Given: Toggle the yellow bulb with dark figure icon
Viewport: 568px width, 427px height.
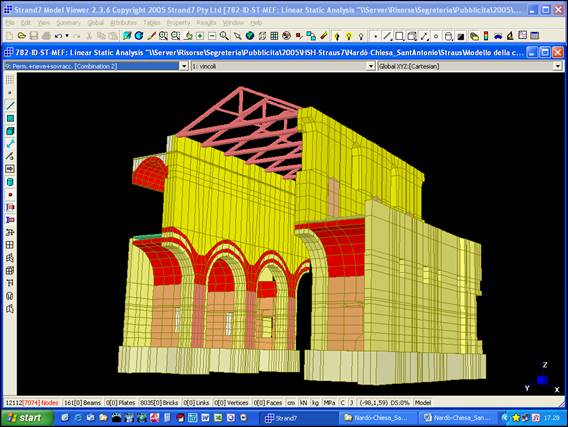Looking at the screenshot, I should coord(337,36).
